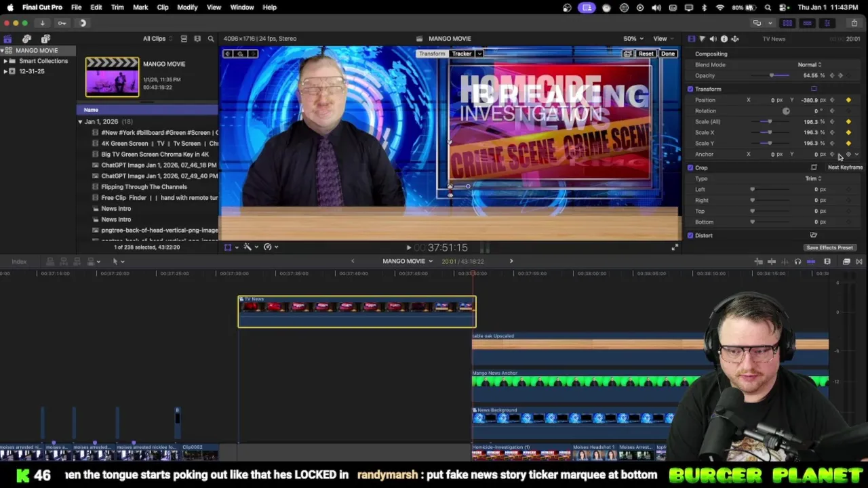Open the Mark menu
Viewport: 868px width, 488px height.
140,7
